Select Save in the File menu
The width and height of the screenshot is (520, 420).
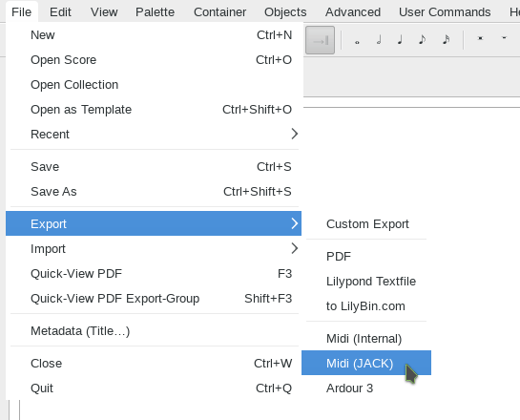154,166
